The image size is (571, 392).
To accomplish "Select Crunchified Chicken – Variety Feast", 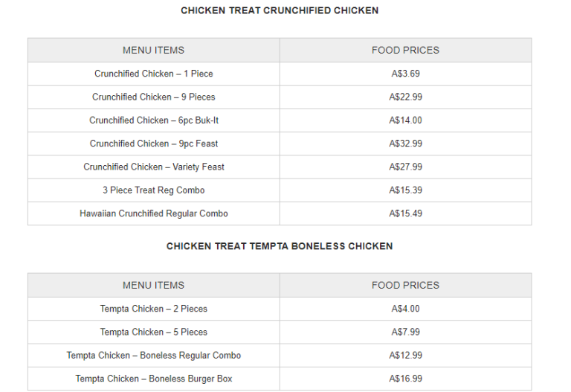I will coord(153,167).
